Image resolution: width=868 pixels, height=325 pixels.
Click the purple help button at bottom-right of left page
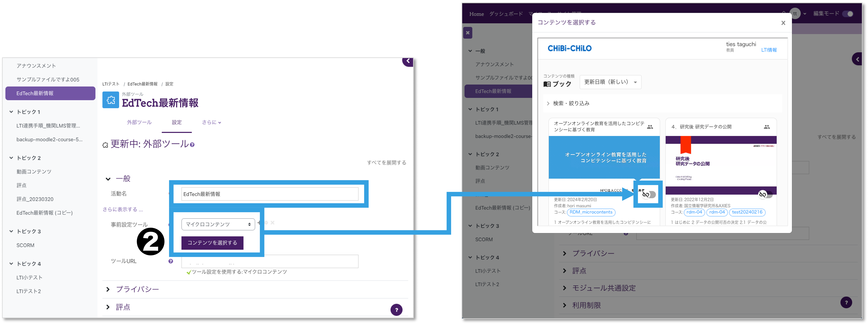coord(396,310)
